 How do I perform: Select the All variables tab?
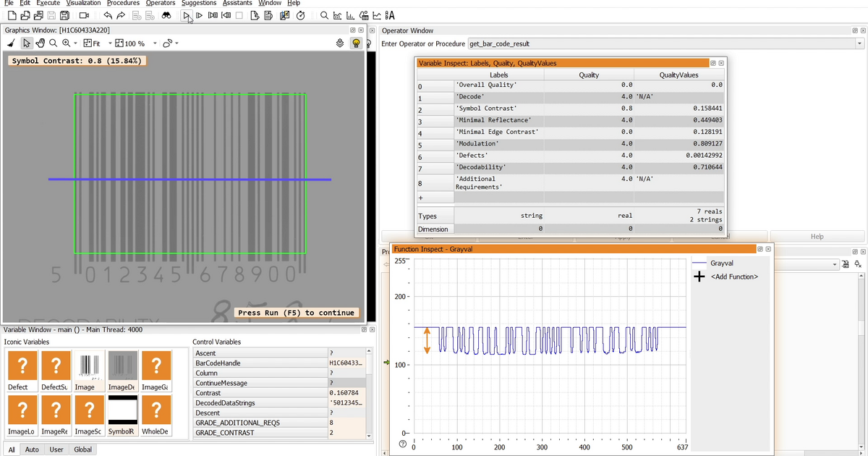(12, 449)
